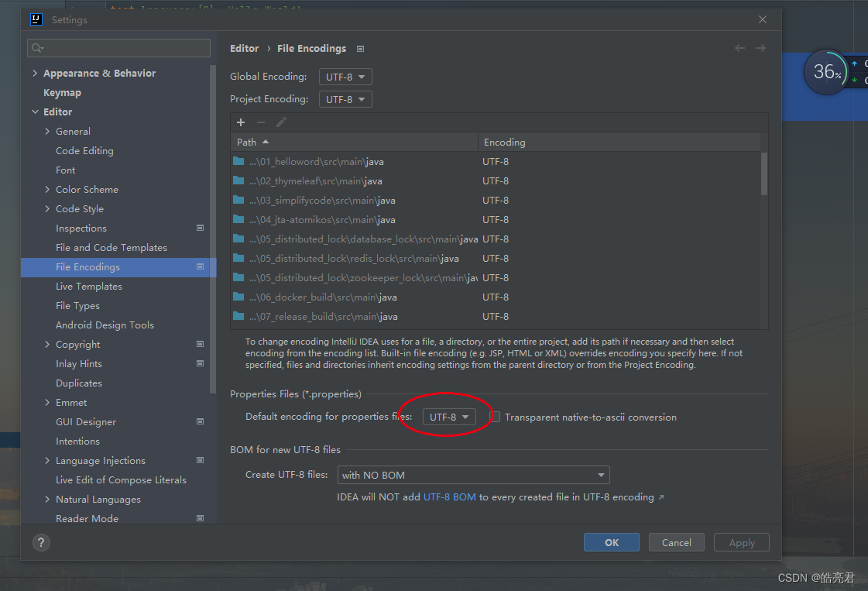Open Live Edit of Compose Literals page

121,480
